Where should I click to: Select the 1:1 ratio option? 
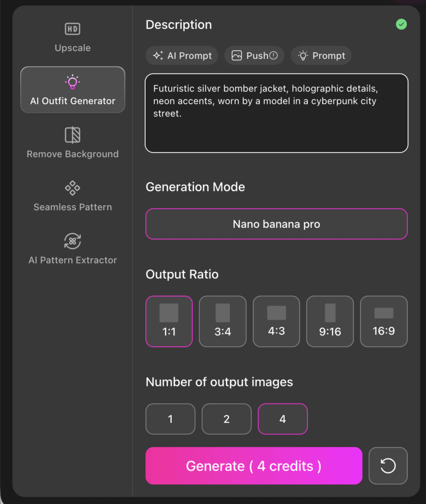[x=169, y=321]
